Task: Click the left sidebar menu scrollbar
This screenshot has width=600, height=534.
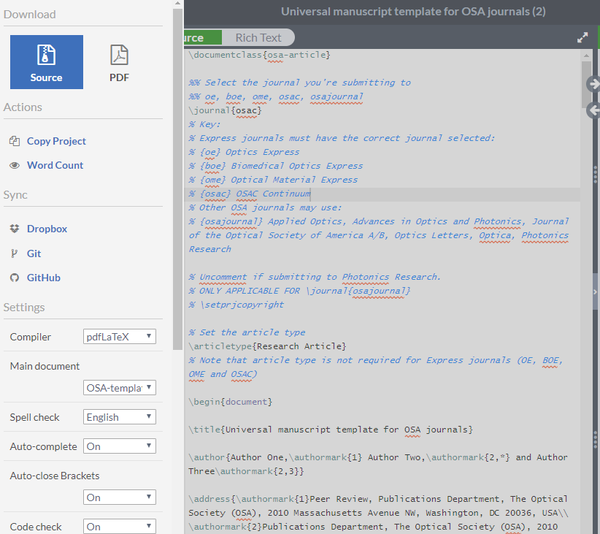Action: [178, 179]
